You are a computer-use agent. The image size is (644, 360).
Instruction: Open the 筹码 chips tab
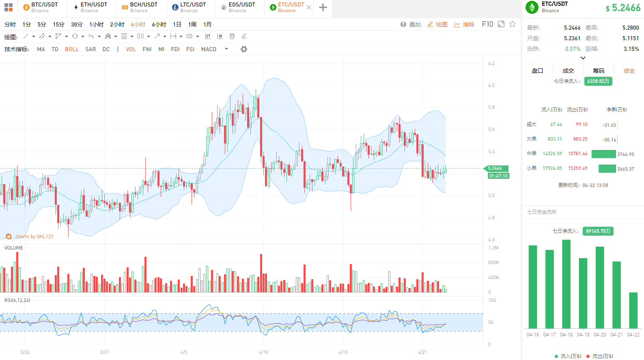coord(599,71)
